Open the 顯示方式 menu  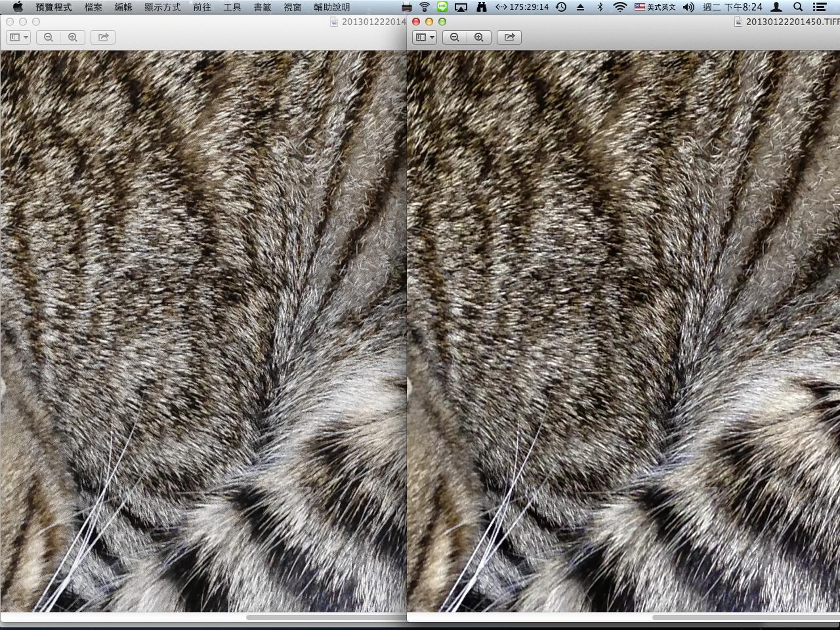tap(162, 7)
